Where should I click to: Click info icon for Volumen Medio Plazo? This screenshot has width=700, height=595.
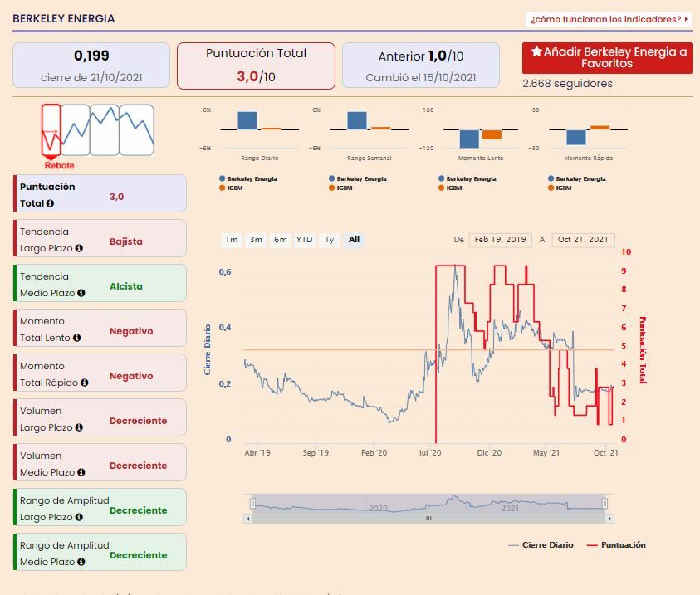pyautogui.click(x=81, y=472)
